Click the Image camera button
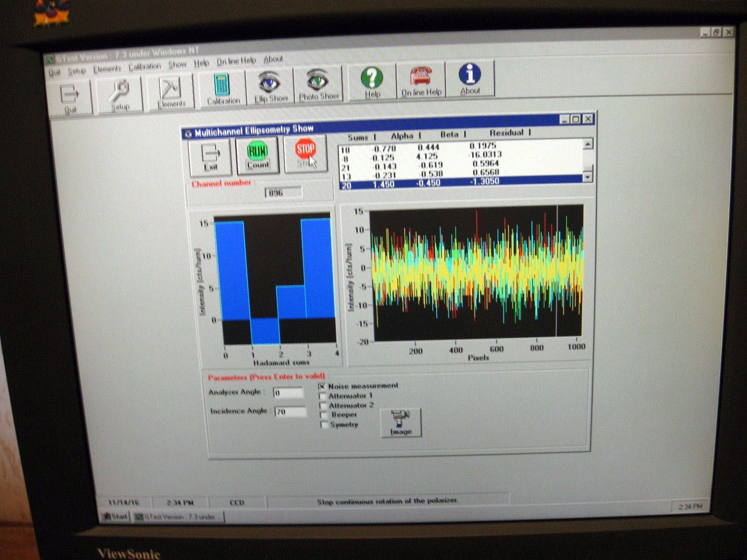Screen dimensions: 747x560 pos(401,423)
